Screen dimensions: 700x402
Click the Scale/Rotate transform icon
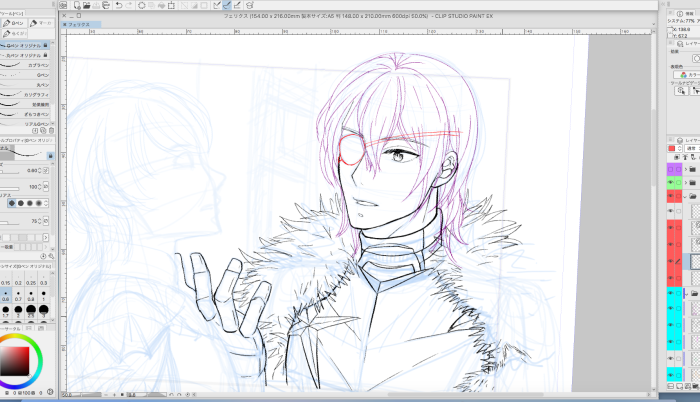click(x=171, y=5)
